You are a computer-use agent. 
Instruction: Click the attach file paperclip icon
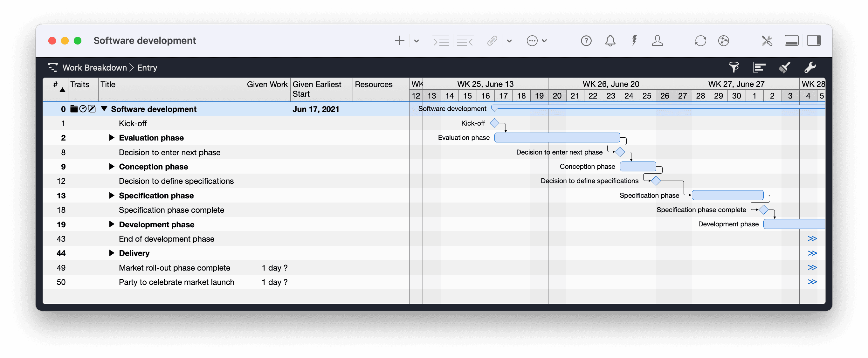492,40
